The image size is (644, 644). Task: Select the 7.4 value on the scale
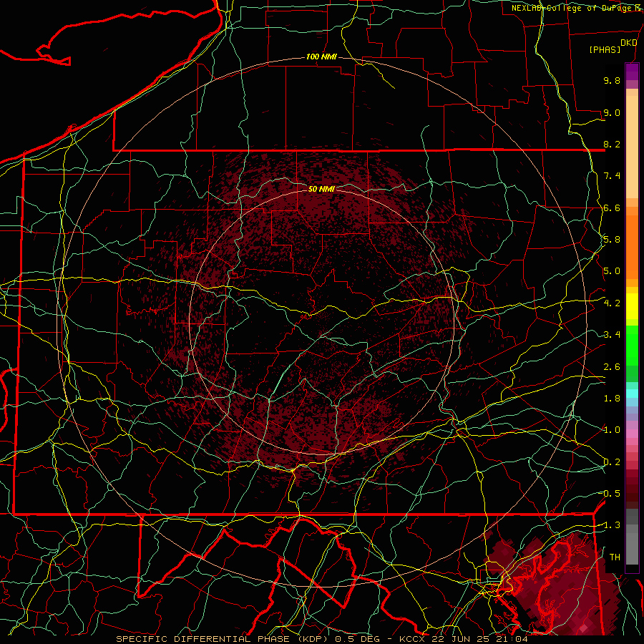coord(612,176)
